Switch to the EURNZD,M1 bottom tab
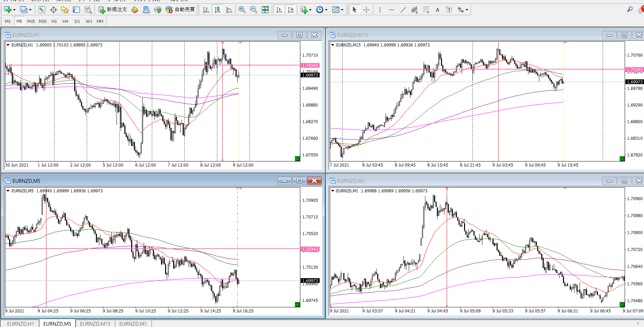The image size is (644, 327). click(133, 324)
